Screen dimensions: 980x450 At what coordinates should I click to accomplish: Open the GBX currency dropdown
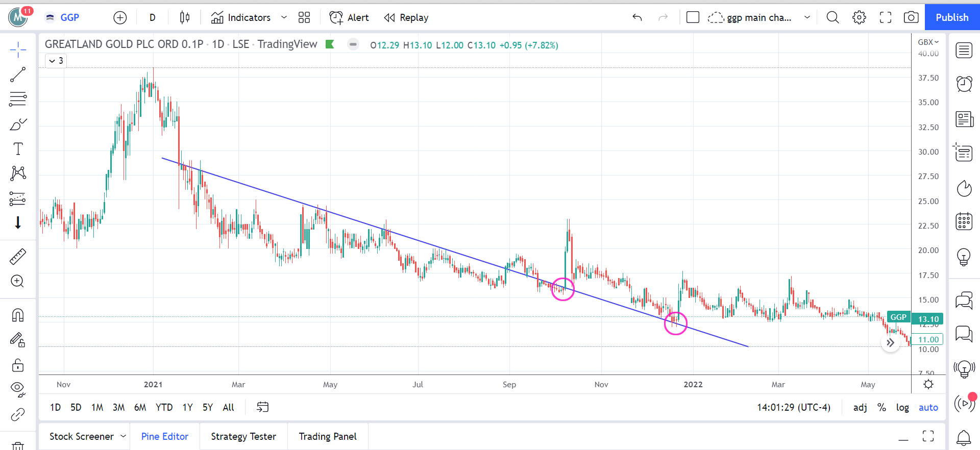(x=928, y=42)
